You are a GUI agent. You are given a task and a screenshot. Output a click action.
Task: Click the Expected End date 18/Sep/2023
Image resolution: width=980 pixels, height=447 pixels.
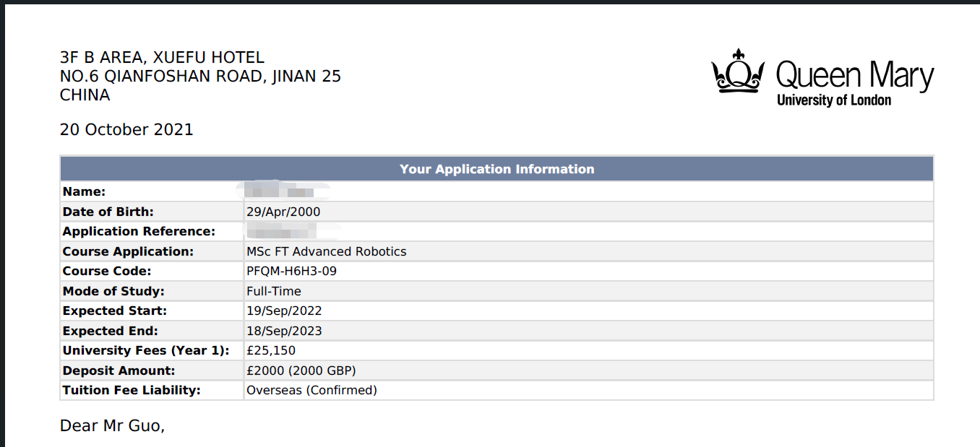point(284,331)
